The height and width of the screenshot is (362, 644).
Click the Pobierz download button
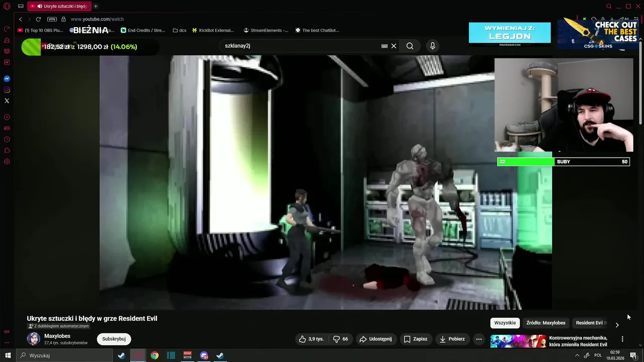tap(452, 339)
